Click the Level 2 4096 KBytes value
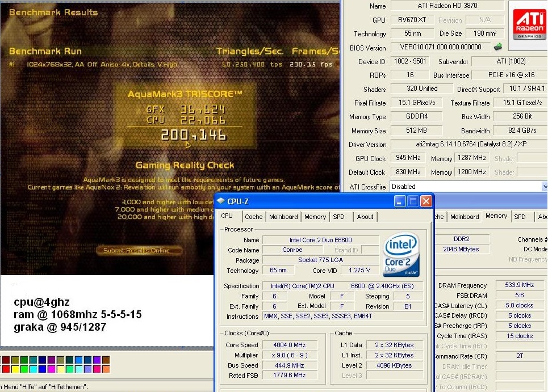Image resolution: width=548 pixels, height=392 pixels. 394,365
